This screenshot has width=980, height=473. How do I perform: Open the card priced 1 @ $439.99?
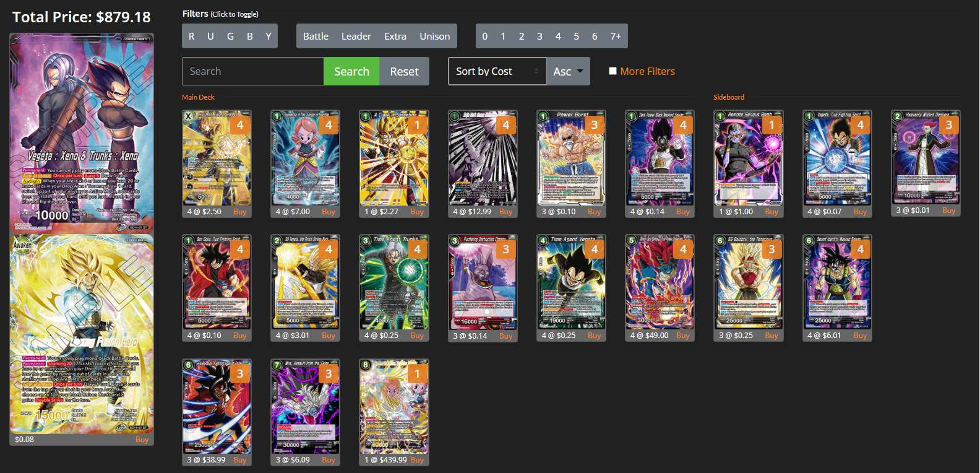393,407
